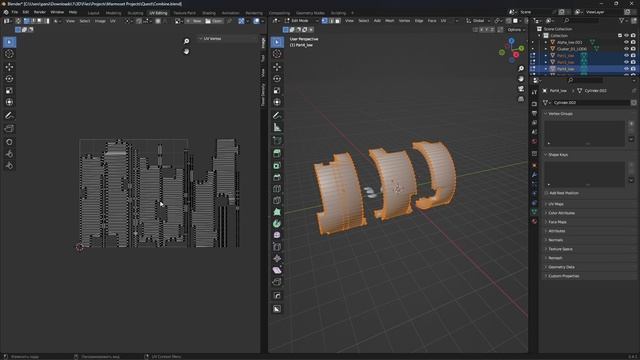Pick the UV editor Transform tool
Viewport: 640px width, 360px height.
tap(9, 102)
